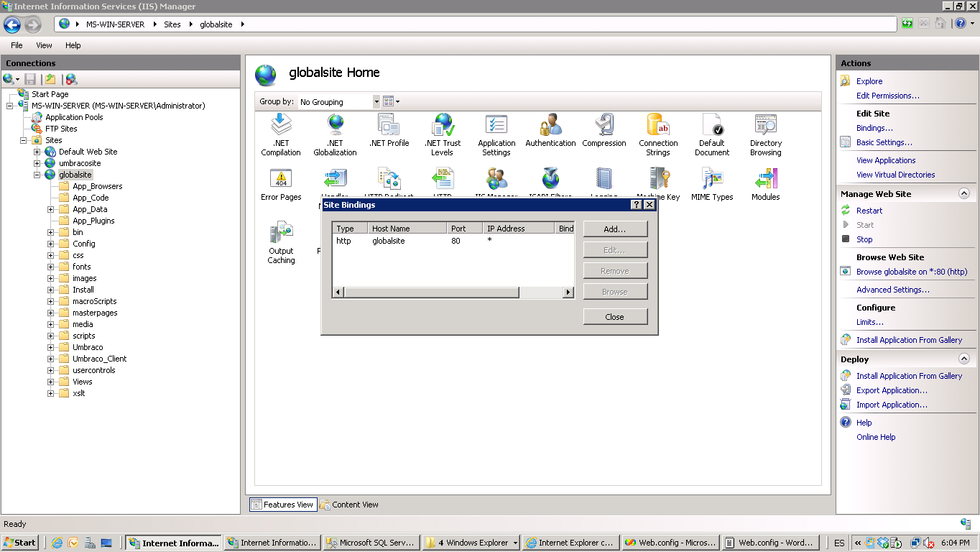
Task: Click Add... in Site Bindings dialog
Action: (615, 229)
